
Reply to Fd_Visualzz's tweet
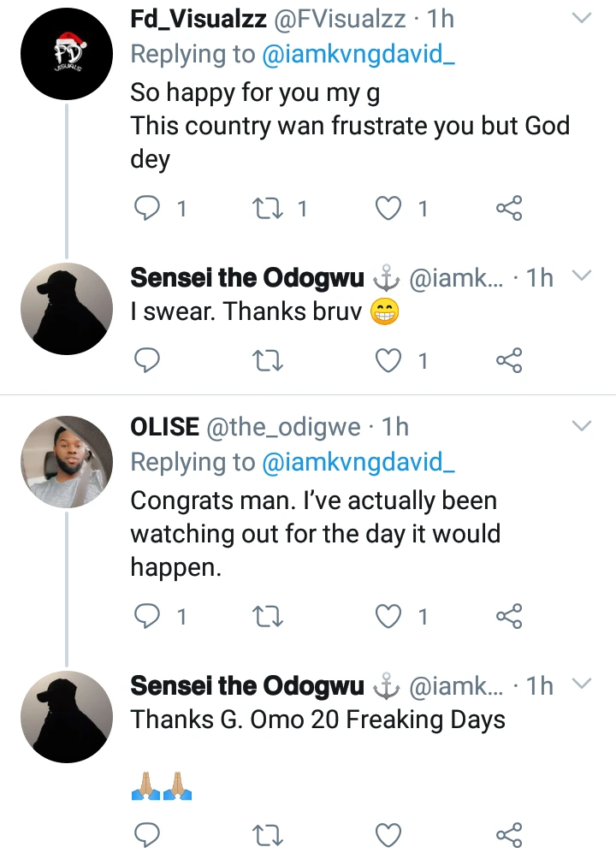[x=147, y=208]
